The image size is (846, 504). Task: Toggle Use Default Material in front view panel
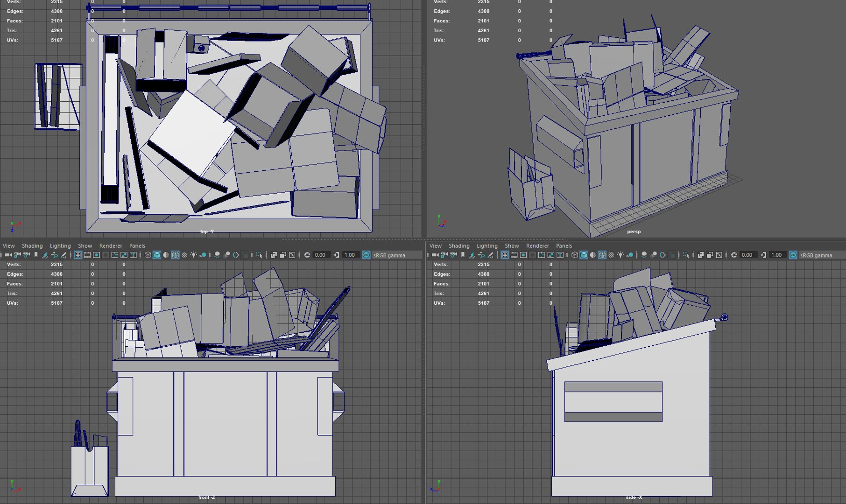pyautogui.click(x=166, y=255)
